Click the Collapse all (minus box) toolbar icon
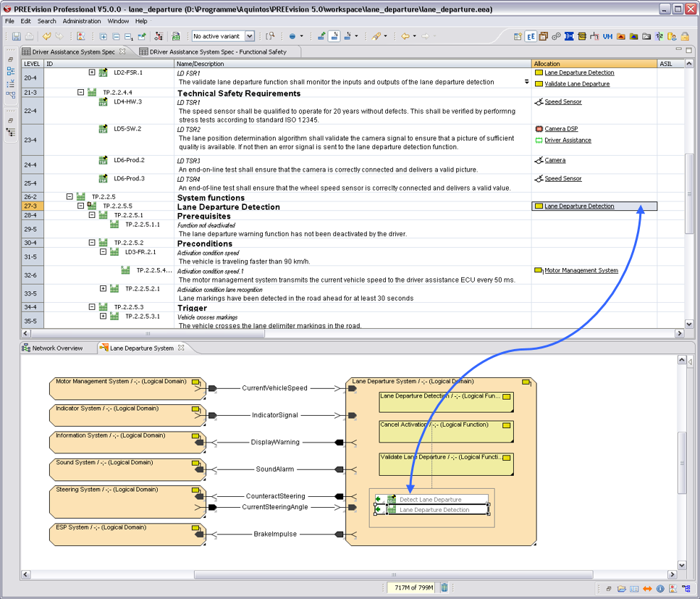The height and width of the screenshot is (599, 700). (x=116, y=37)
